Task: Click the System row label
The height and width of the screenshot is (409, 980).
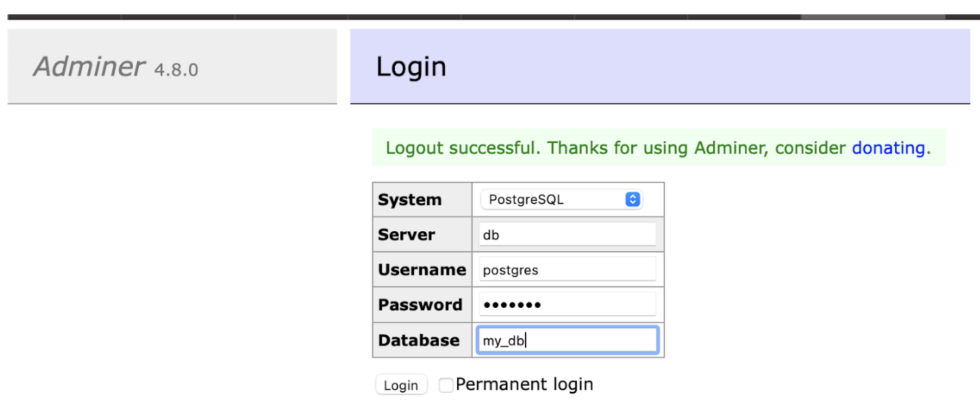Action: (x=410, y=200)
